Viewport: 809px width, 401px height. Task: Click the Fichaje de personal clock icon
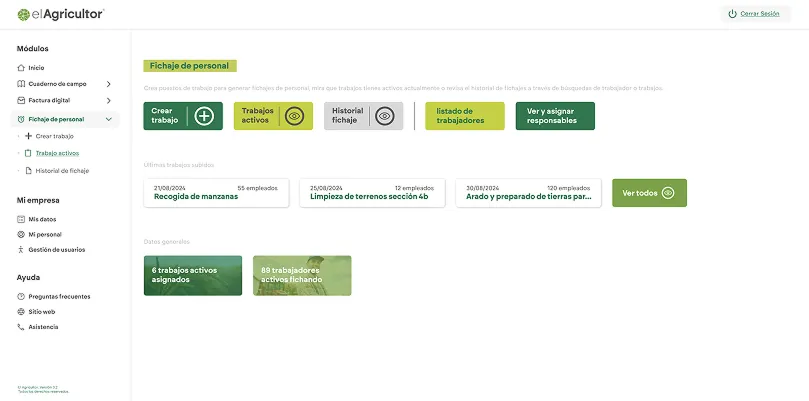21,119
